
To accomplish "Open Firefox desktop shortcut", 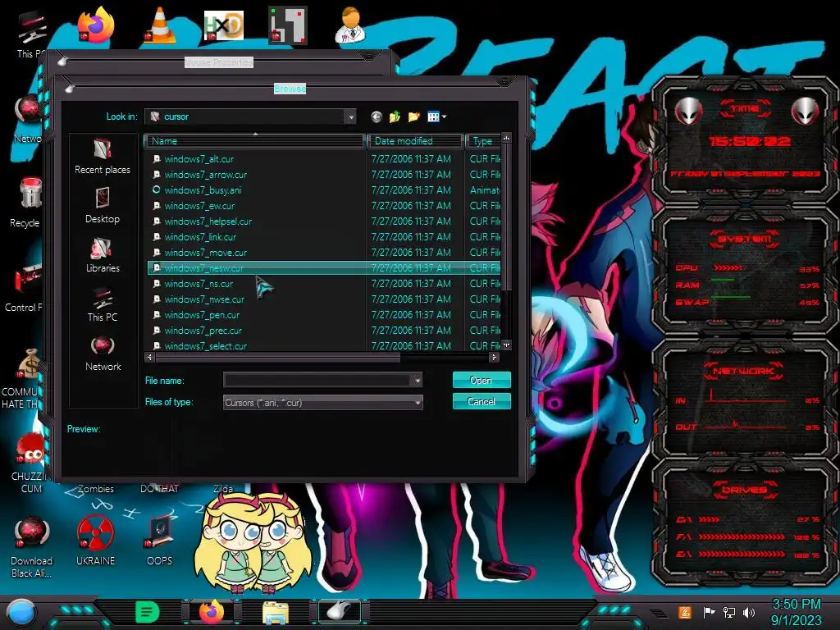I will 96,25.
